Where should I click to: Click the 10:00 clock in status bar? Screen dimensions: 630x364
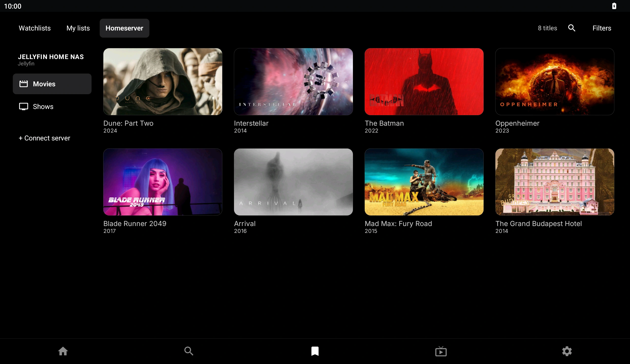[x=13, y=6]
